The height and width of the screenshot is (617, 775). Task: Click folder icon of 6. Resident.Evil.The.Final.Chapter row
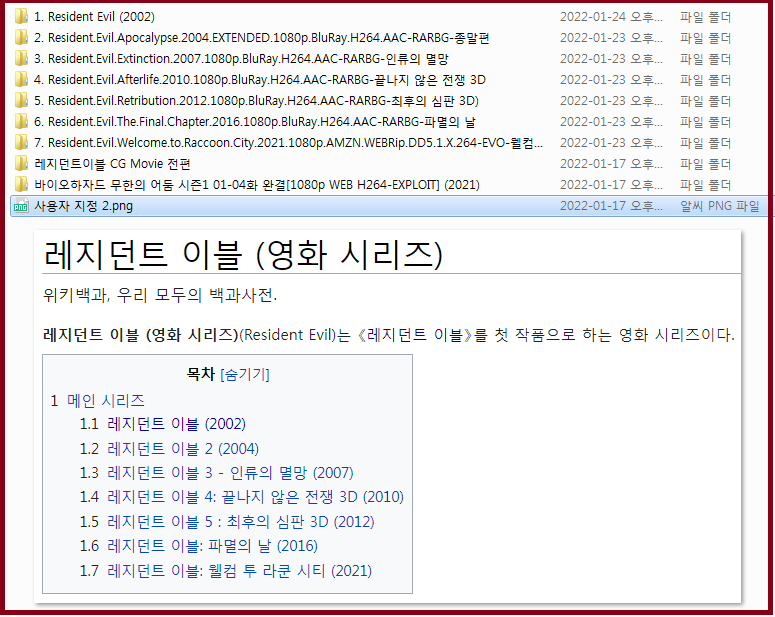point(21,122)
